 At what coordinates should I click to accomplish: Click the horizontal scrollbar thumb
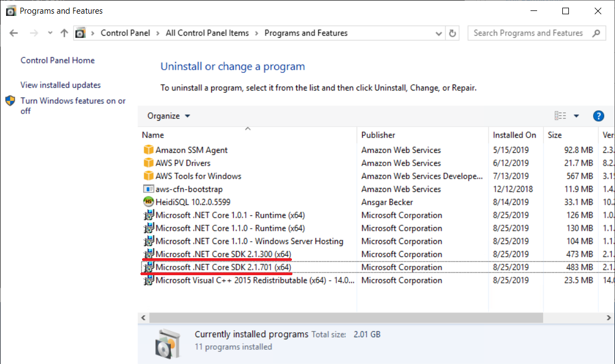point(346,318)
